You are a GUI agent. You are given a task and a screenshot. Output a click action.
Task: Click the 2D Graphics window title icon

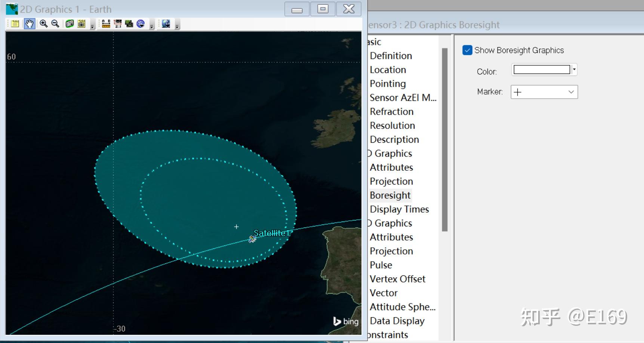coord(12,9)
